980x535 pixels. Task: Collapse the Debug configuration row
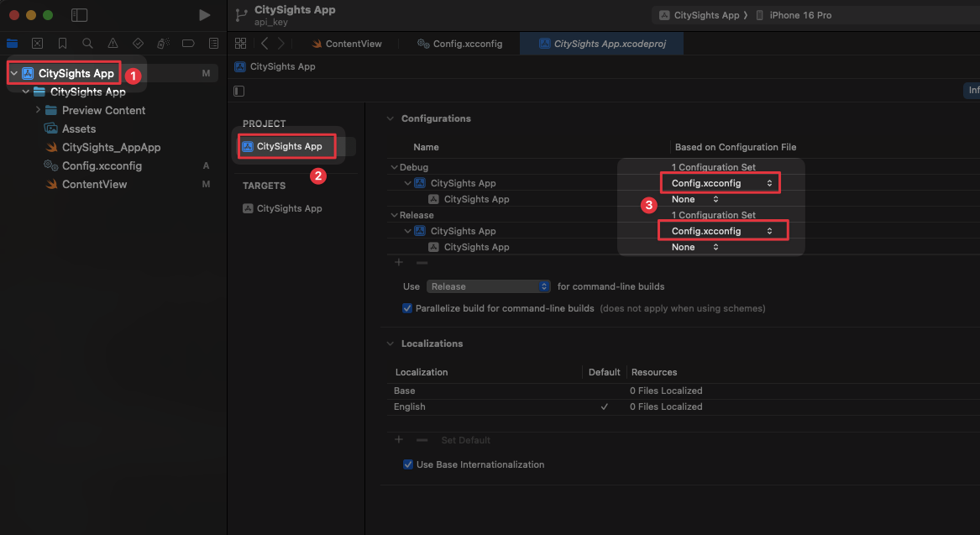[x=395, y=167]
